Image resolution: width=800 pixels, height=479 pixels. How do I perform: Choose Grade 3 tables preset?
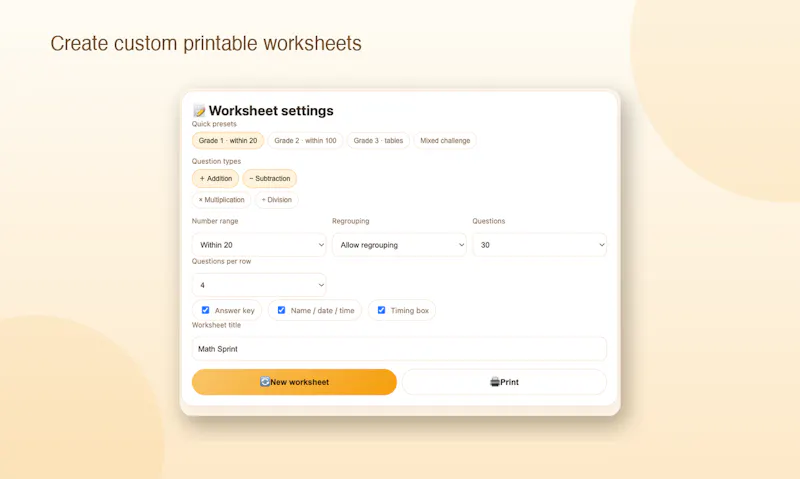tap(378, 140)
